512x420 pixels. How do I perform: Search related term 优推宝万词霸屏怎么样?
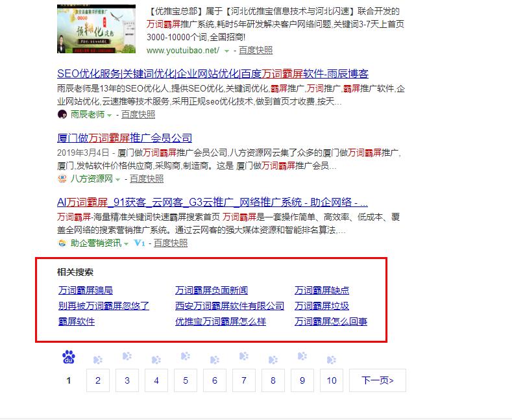click(x=221, y=322)
